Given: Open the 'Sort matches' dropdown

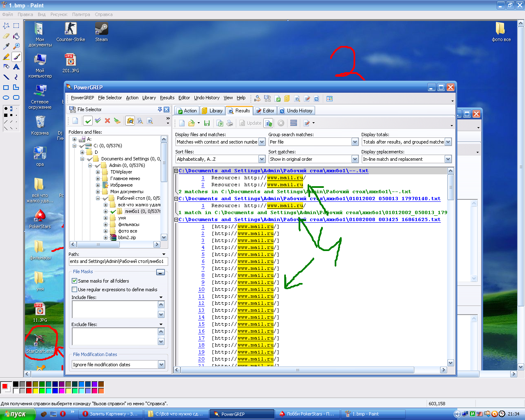Looking at the screenshot, I should click(x=355, y=159).
